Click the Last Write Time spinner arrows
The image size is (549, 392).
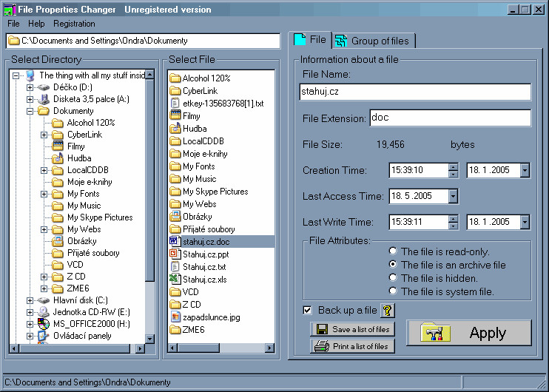tap(453, 222)
